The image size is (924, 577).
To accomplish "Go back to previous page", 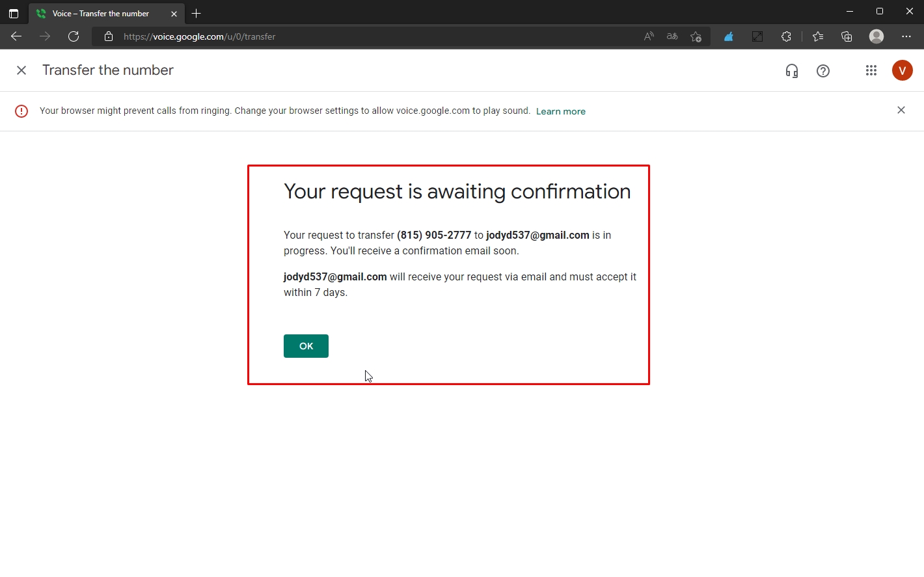I will pyautogui.click(x=16, y=36).
